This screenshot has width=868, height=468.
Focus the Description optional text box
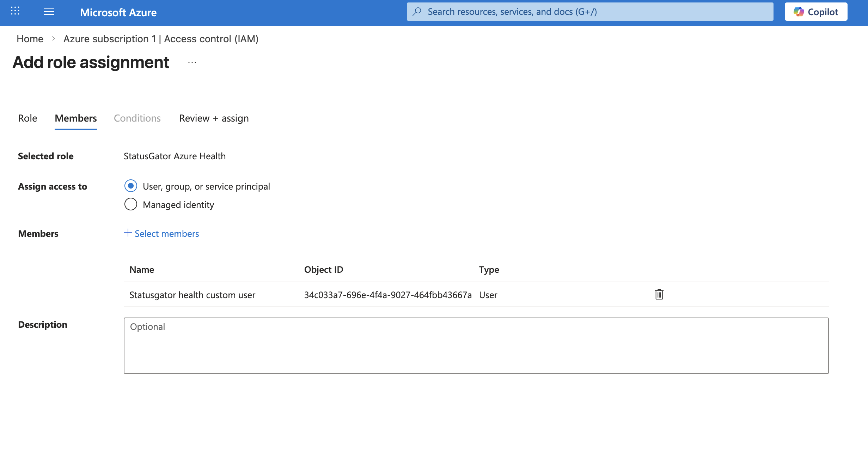pyautogui.click(x=476, y=345)
